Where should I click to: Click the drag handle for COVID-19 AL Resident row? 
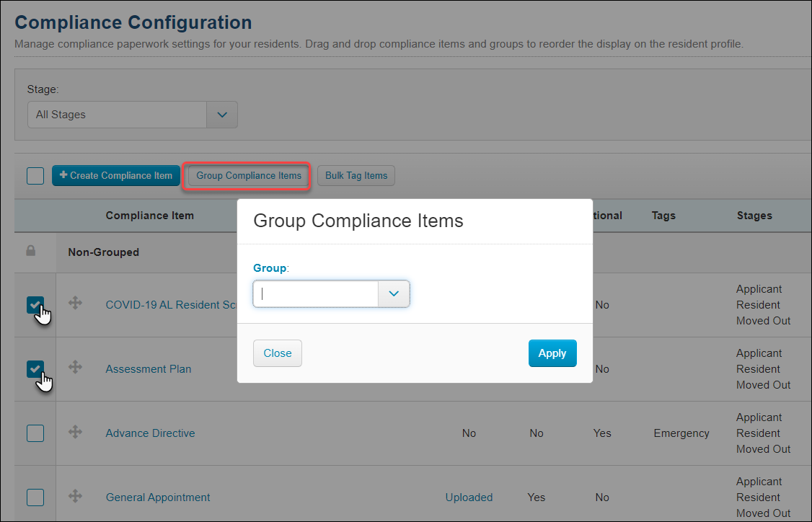point(75,303)
